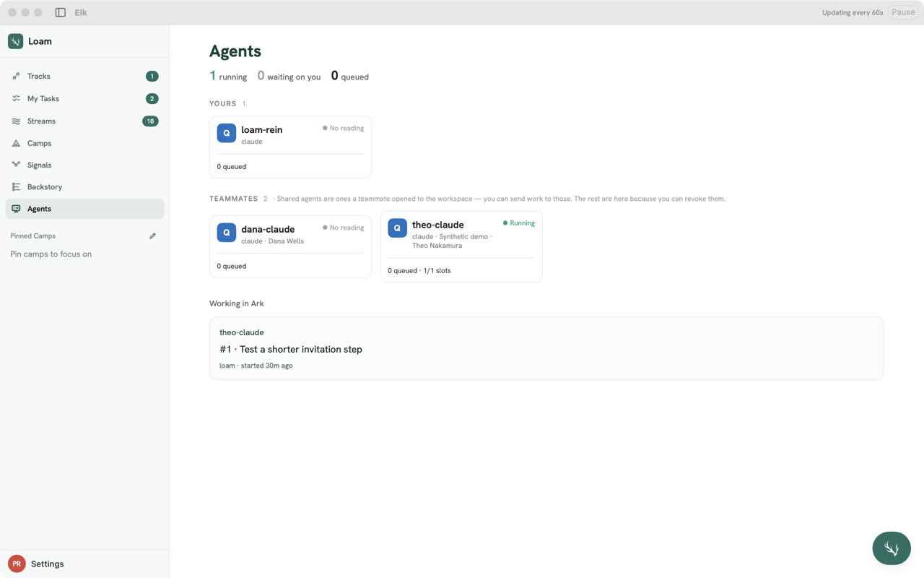This screenshot has width=924, height=578.
Task: Click the Backstory icon in sidebar
Action: click(x=16, y=187)
